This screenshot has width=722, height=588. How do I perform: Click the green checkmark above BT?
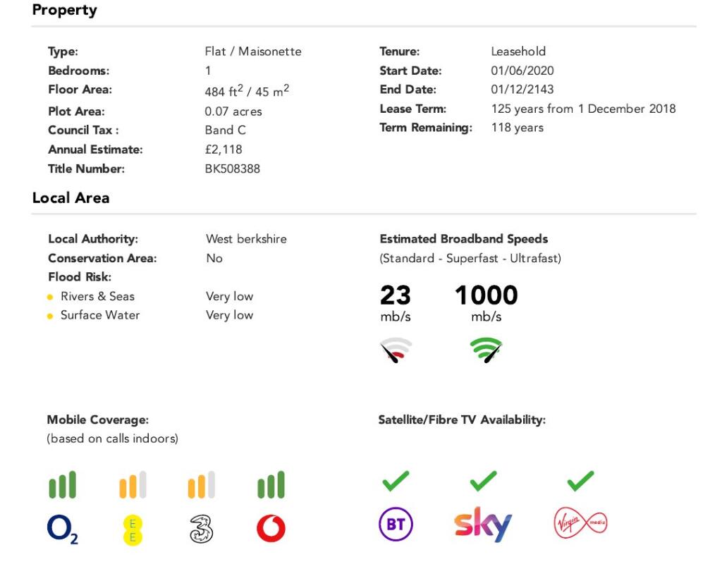tap(396, 482)
